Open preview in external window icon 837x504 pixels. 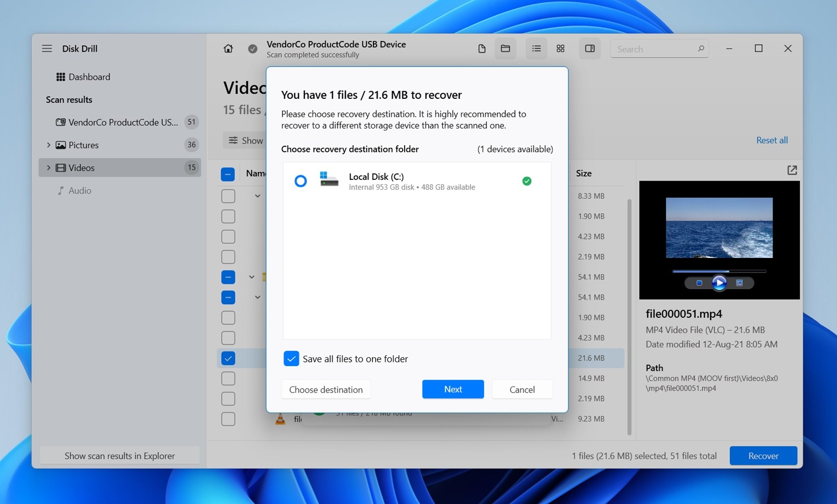[792, 170]
